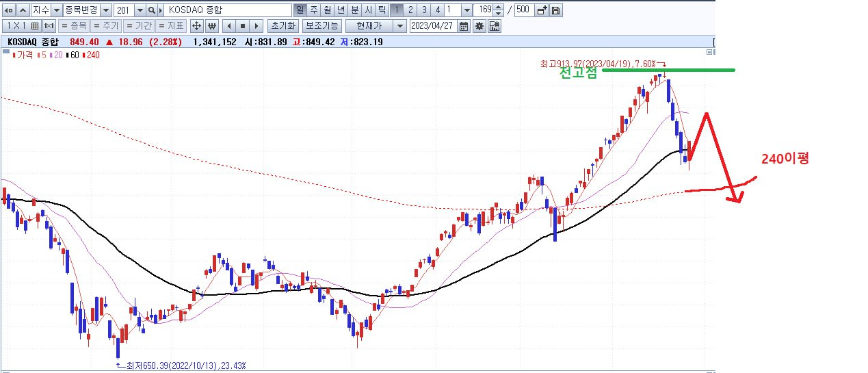Toggle the 기간 sync button

click(139, 26)
